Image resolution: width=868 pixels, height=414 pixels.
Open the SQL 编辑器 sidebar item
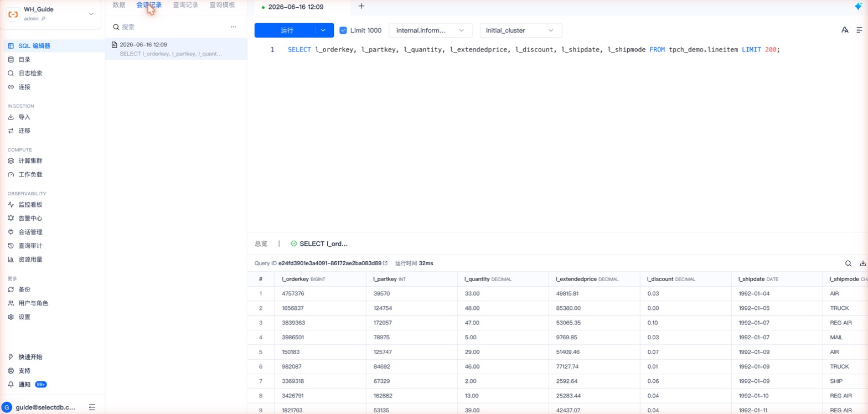[x=53, y=46]
